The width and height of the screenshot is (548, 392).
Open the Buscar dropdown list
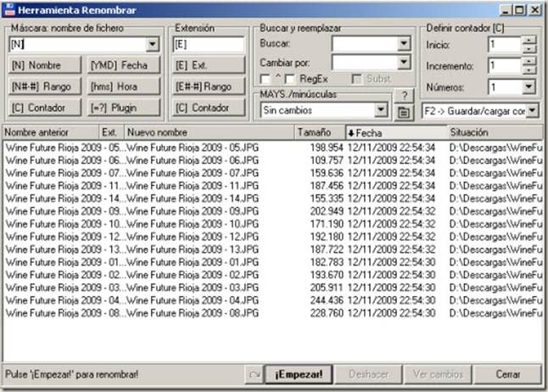click(x=404, y=43)
